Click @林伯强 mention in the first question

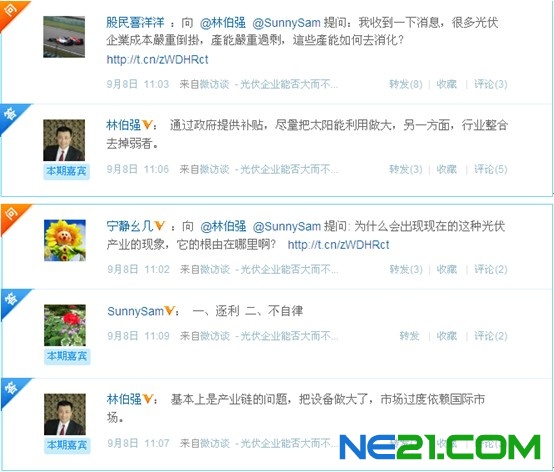coord(223,23)
